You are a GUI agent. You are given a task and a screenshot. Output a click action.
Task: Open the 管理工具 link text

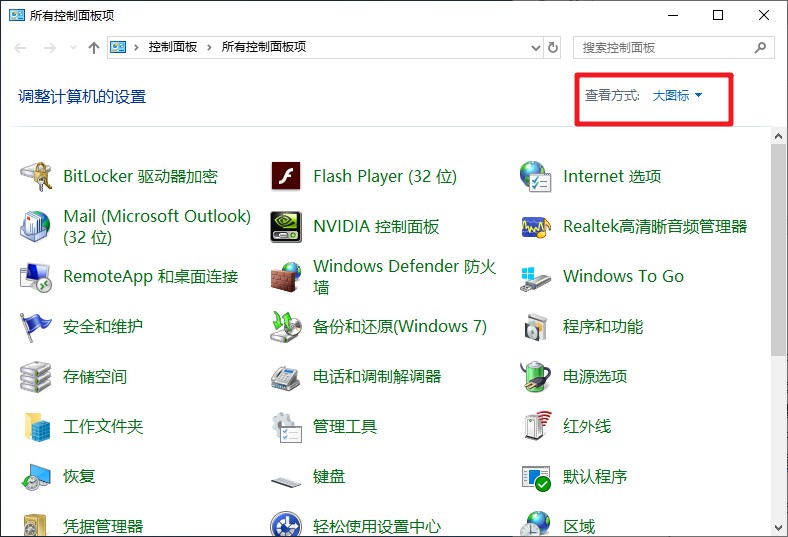[x=345, y=426]
